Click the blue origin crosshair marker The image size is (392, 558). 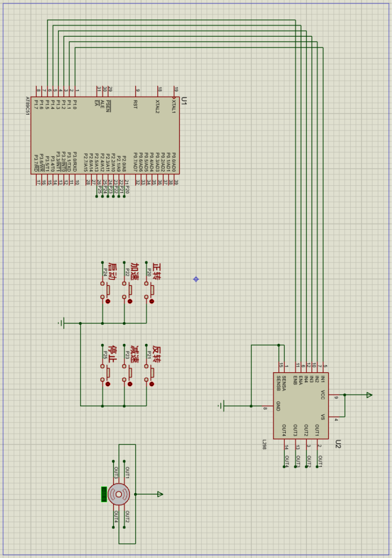pyautogui.click(x=196, y=279)
